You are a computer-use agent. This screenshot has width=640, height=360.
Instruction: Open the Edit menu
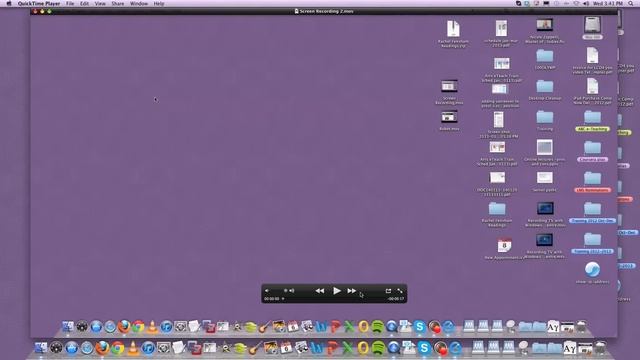pos(84,3)
